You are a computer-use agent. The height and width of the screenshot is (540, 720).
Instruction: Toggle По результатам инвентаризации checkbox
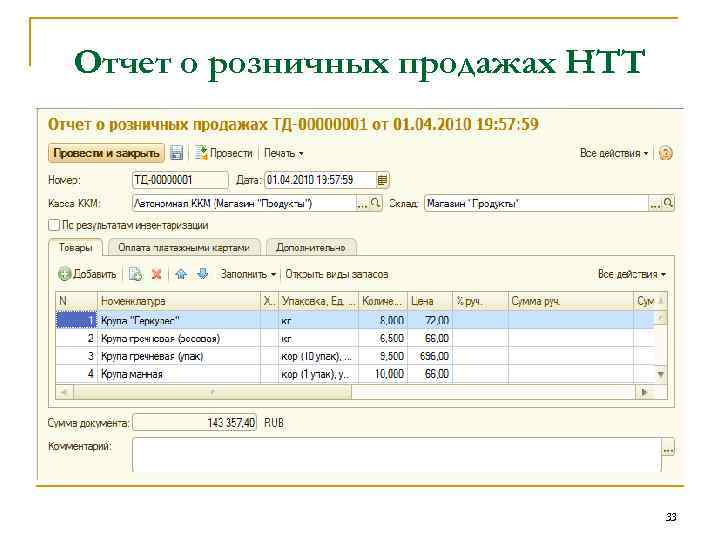pyautogui.click(x=54, y=225)
